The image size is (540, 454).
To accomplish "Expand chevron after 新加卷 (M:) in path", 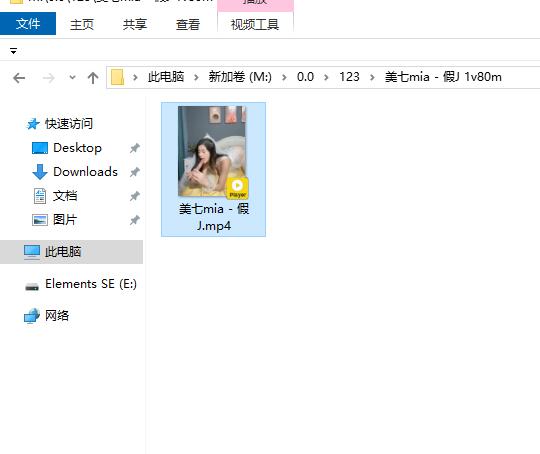I will 284,77.
